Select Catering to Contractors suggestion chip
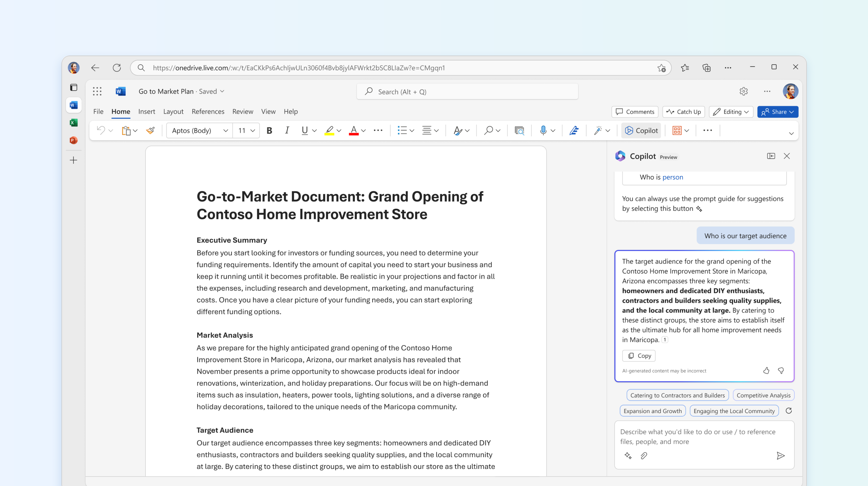This screenshot has height=486, width=868. (x=677, y=395)
